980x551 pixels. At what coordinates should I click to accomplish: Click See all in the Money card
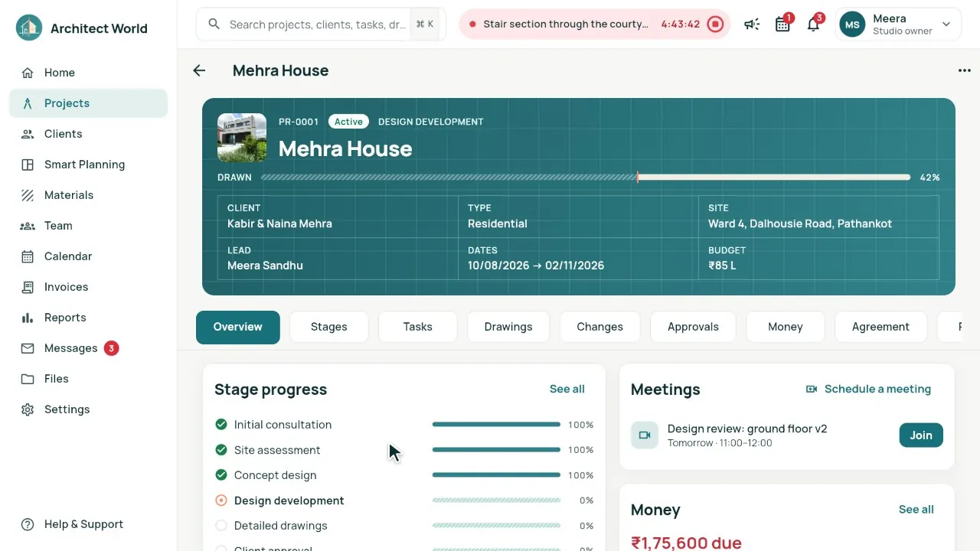[916, 509]
